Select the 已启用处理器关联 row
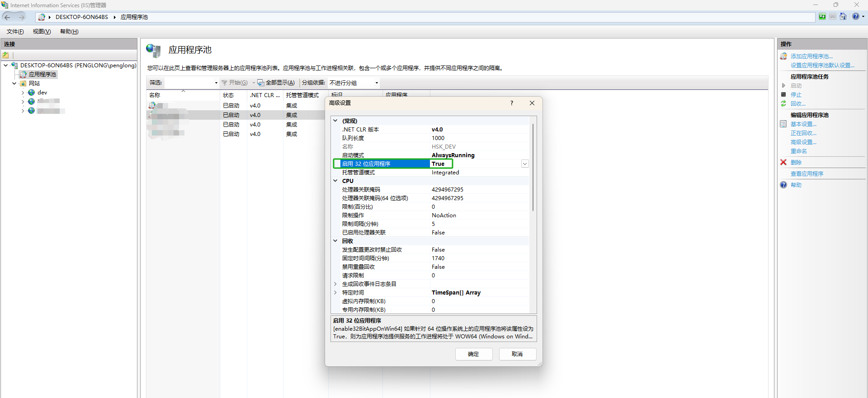This screenshot has width=868, height=398. [435, 233]
